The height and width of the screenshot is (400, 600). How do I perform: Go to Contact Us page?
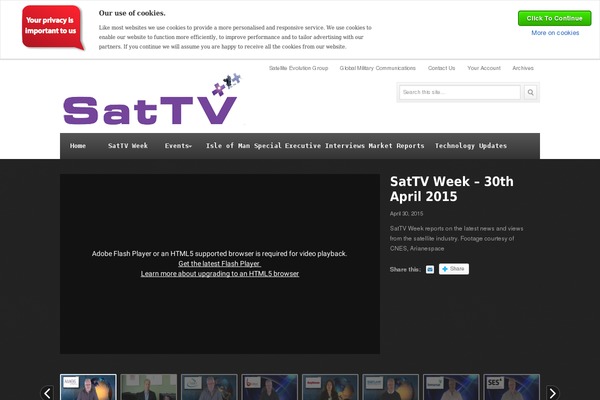coord(441,68)
